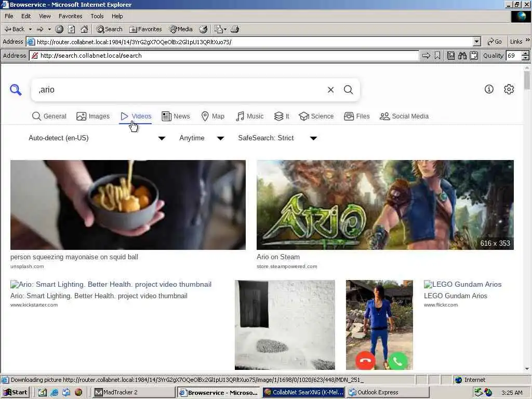Open the Back history dropdown arrow
The height and width of the screenshot is (399, 532).
30,29
